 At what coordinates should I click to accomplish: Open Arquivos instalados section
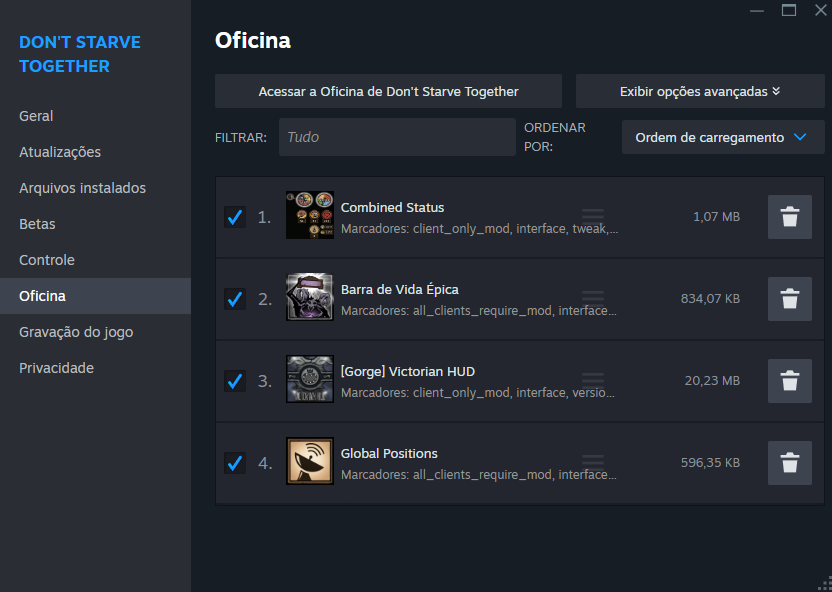pos(82,188)
